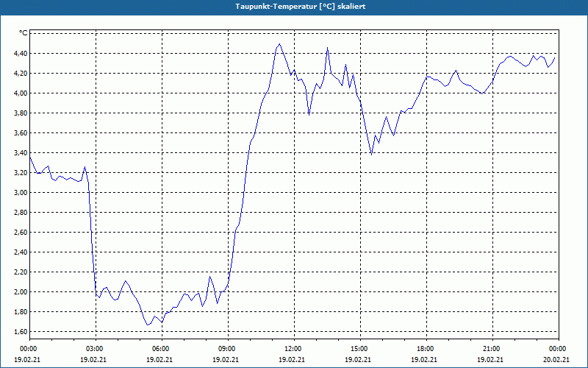Select the '2,60' y-axis label
The width and height of the screenshot is (588, 368).
coord(21,233)
